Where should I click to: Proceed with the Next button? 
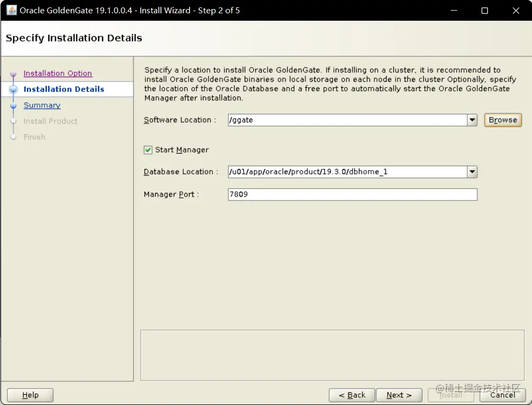pos(399,395)
